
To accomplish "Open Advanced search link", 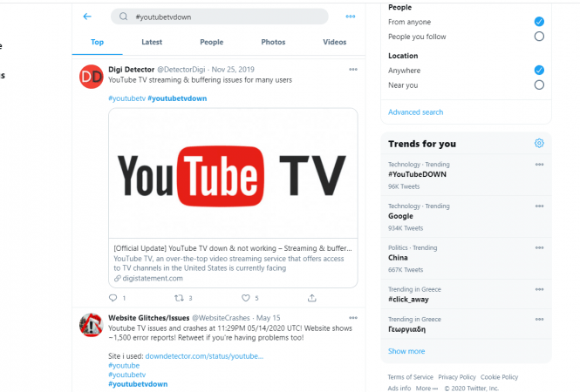I will coord(415,112).
